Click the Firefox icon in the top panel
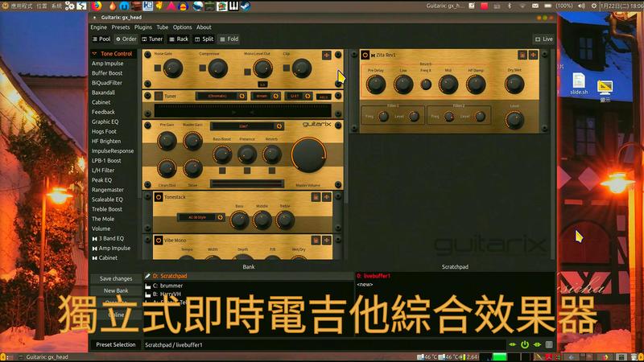 [97, 6]
